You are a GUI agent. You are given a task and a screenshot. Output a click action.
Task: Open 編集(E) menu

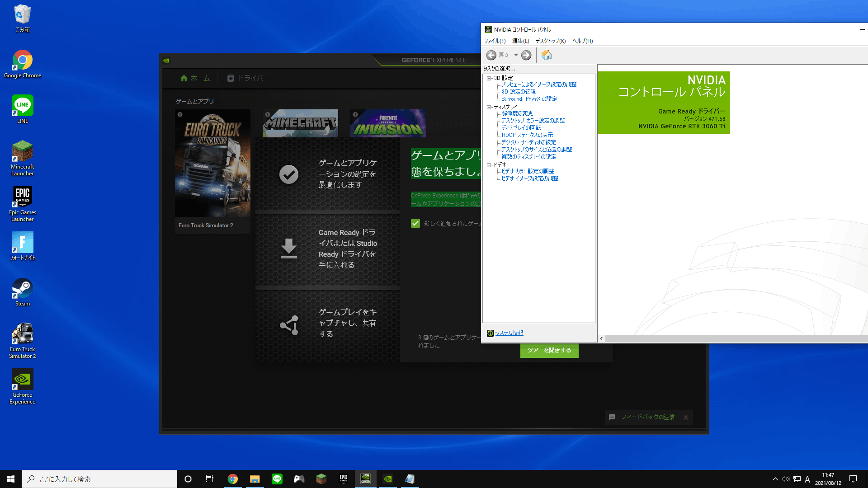(520, 41)
